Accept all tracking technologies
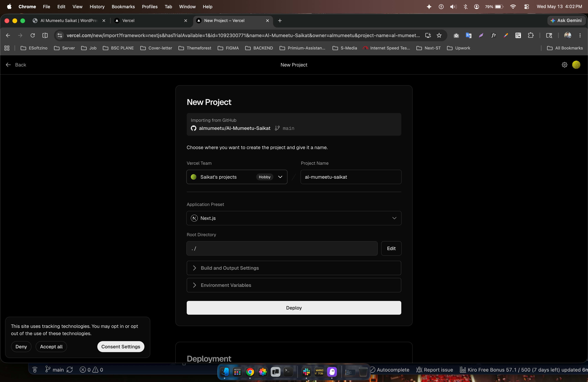 (51, 347)
